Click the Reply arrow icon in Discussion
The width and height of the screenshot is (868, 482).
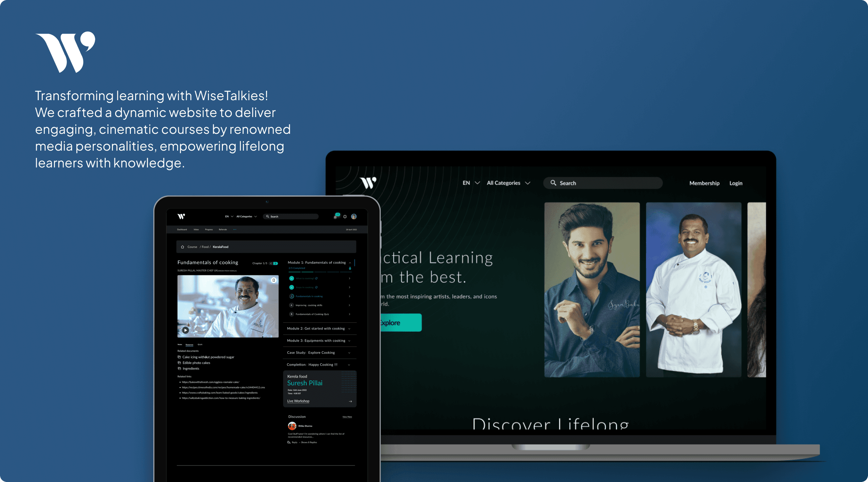(x=289, y=442)
